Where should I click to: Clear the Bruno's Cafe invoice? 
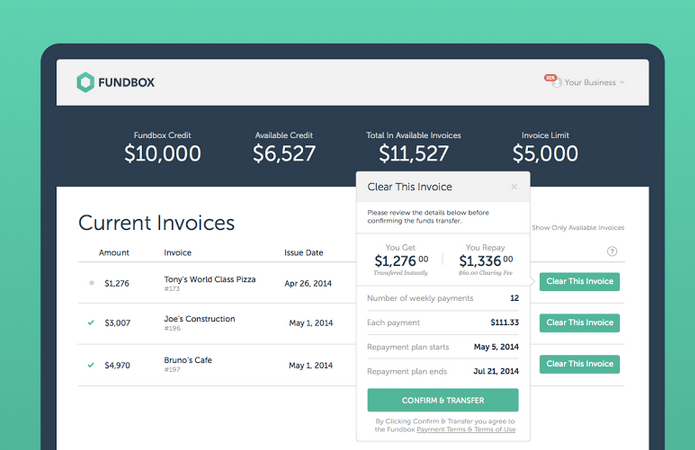(x=579, y=364)
